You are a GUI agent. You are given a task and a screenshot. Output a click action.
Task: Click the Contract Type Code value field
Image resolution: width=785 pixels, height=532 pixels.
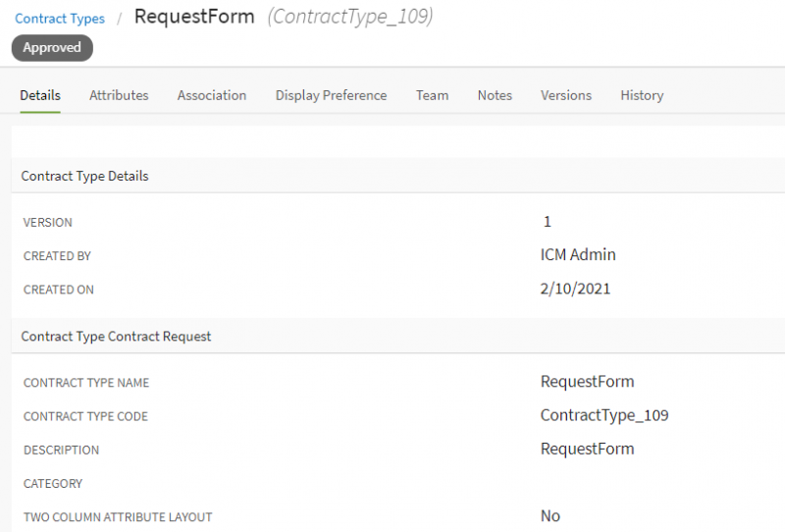click(x=603, y=415)
